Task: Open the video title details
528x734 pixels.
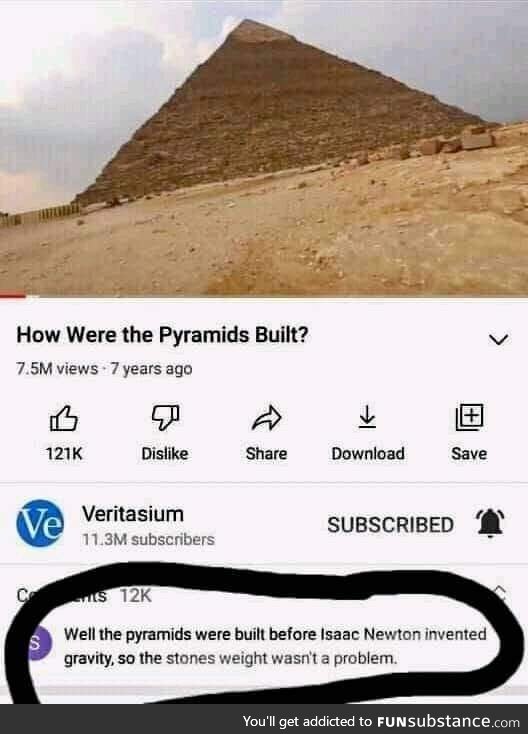Action: (x=162, y=335)
